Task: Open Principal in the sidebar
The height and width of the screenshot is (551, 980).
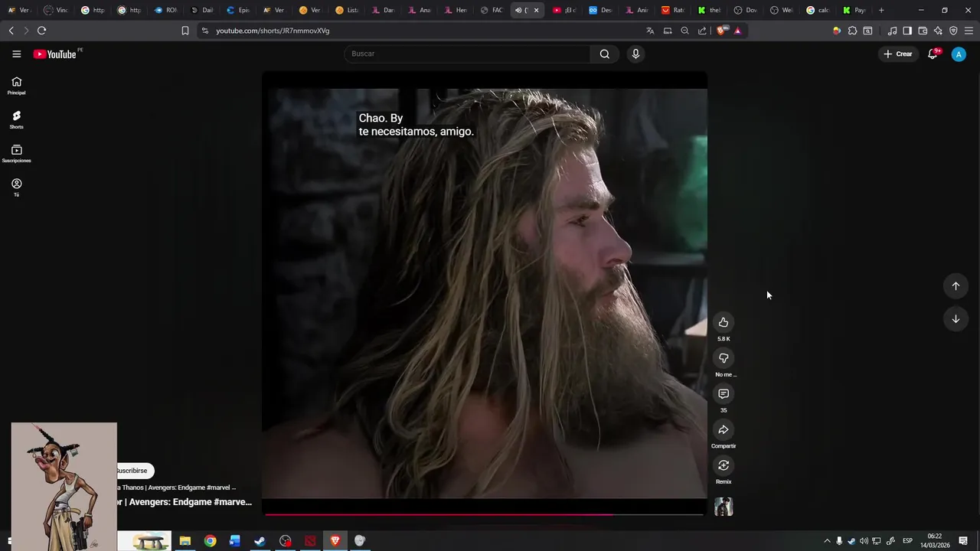Action: coord(16,86)
